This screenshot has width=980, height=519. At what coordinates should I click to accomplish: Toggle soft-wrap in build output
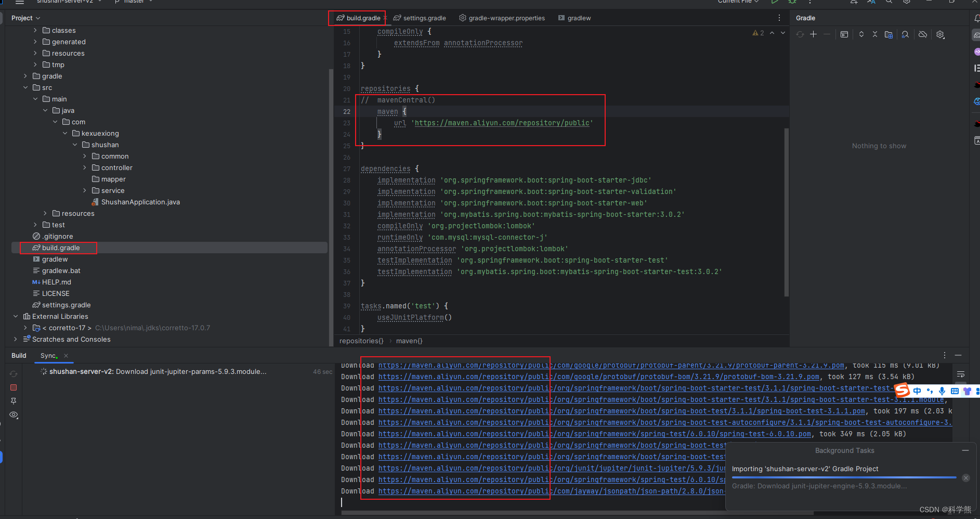coord(961,374)
